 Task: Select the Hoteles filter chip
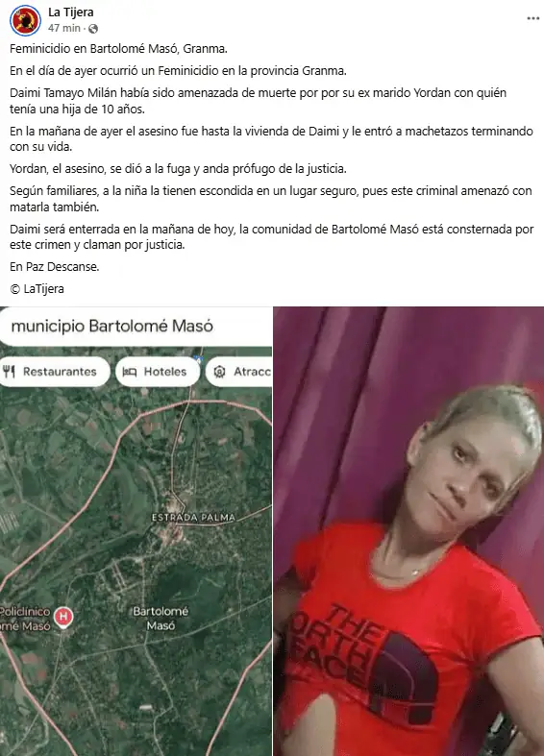point(158,372)
